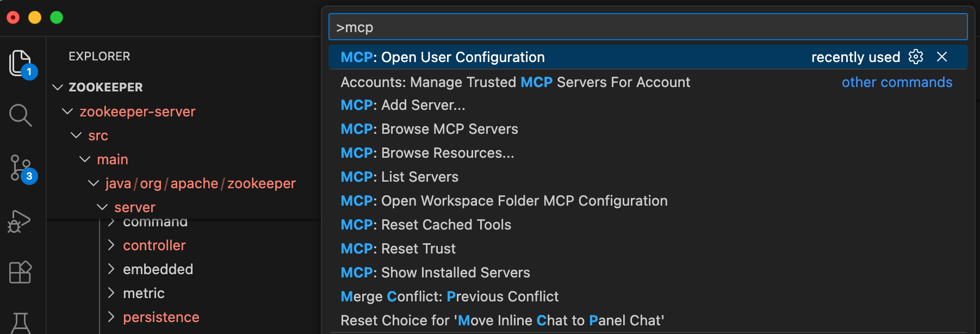Click the gear icon to configure keybinding
The width and height of the screenshot is (980, 334).
click(x=916, y=57)
